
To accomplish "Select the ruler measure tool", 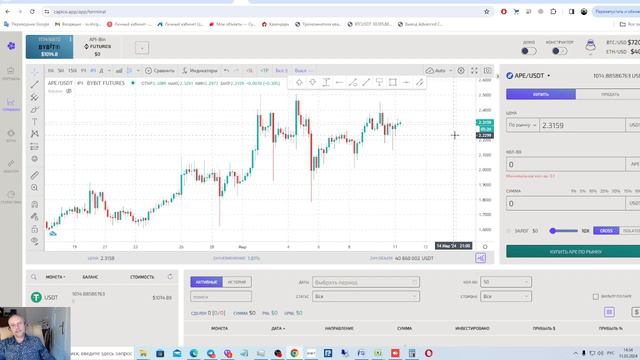I will [x=35, y=175].
